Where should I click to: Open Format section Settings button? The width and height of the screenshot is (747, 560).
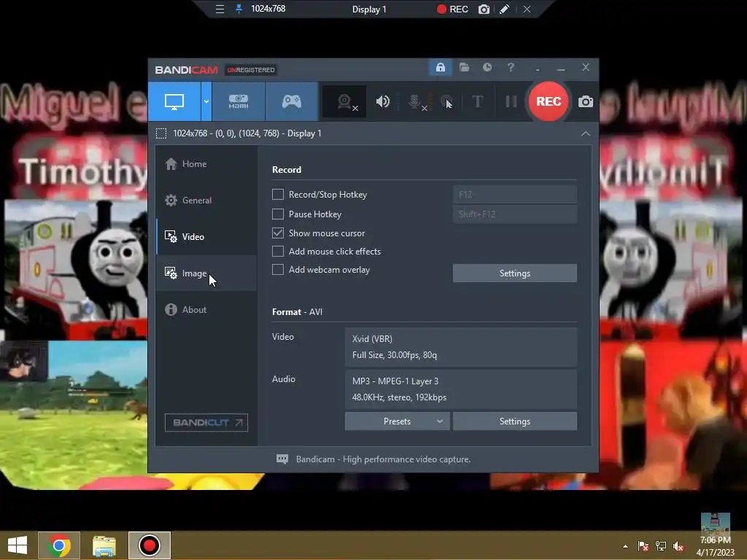[514, 421]
